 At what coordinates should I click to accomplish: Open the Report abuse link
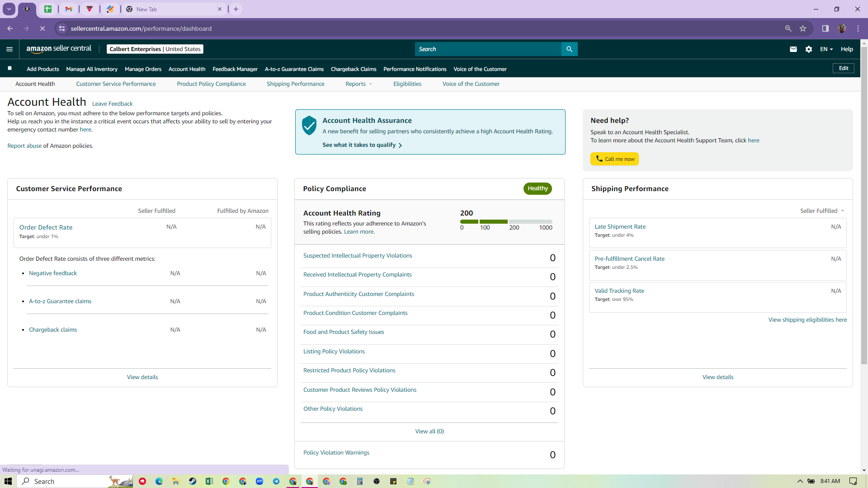(x=24, y=146)
